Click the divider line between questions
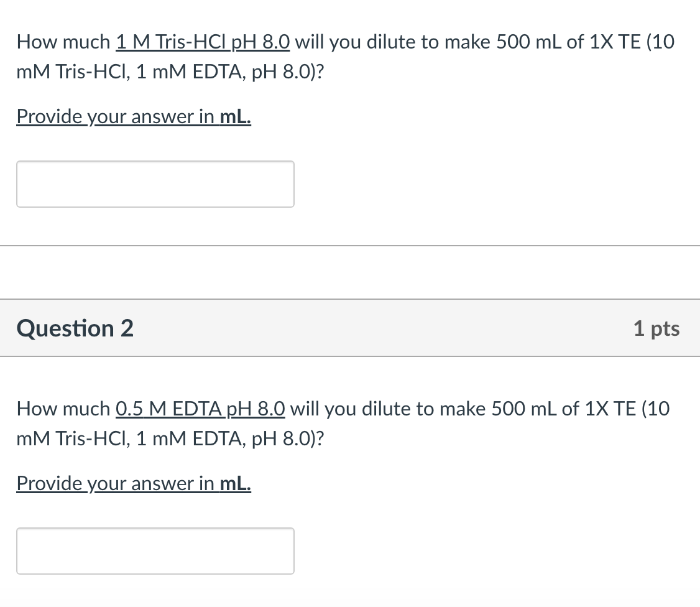700x607 pixels. 350,246
